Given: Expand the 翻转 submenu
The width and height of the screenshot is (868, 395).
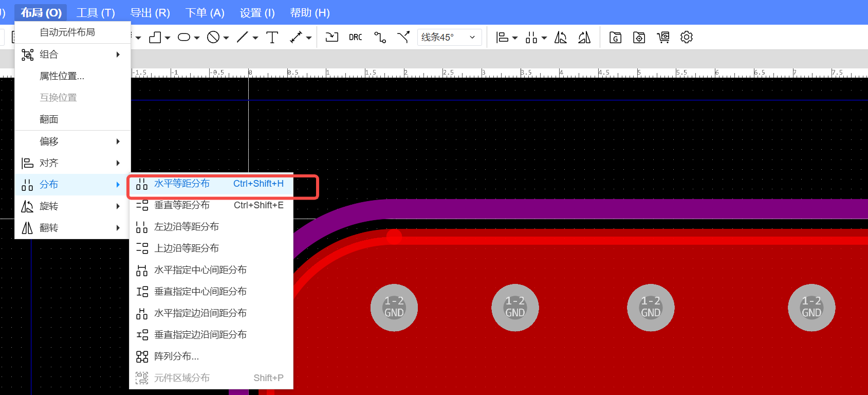Looking at the screenshot, I should 72,228.
